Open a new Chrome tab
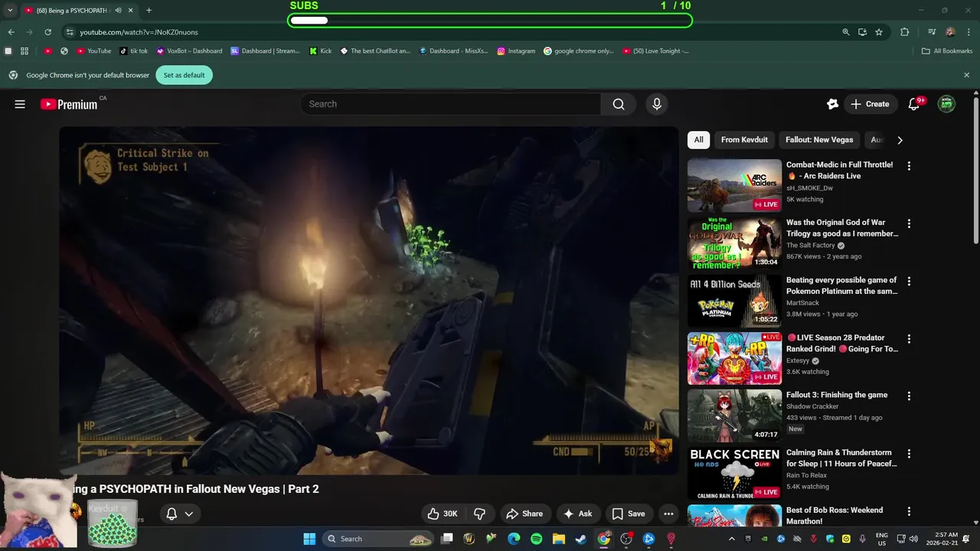 point(149,11)
